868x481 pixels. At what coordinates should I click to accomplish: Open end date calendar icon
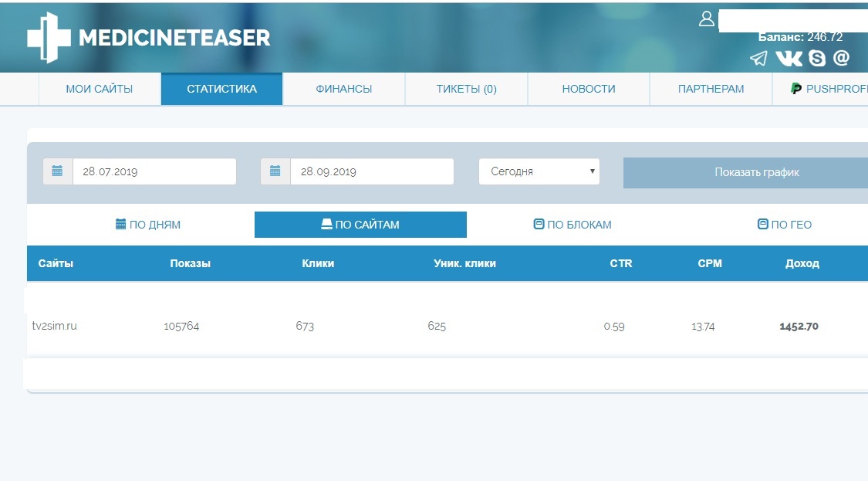click(x=275, y=171)
